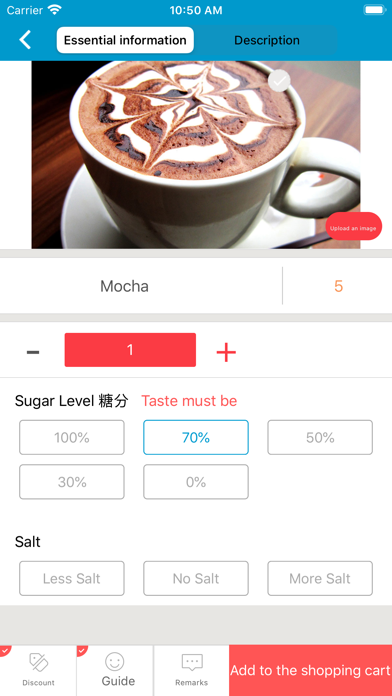Viewport: 392px width, 696px height.
Task: Choose the 50% sugar level
Action: pos(320,438)
